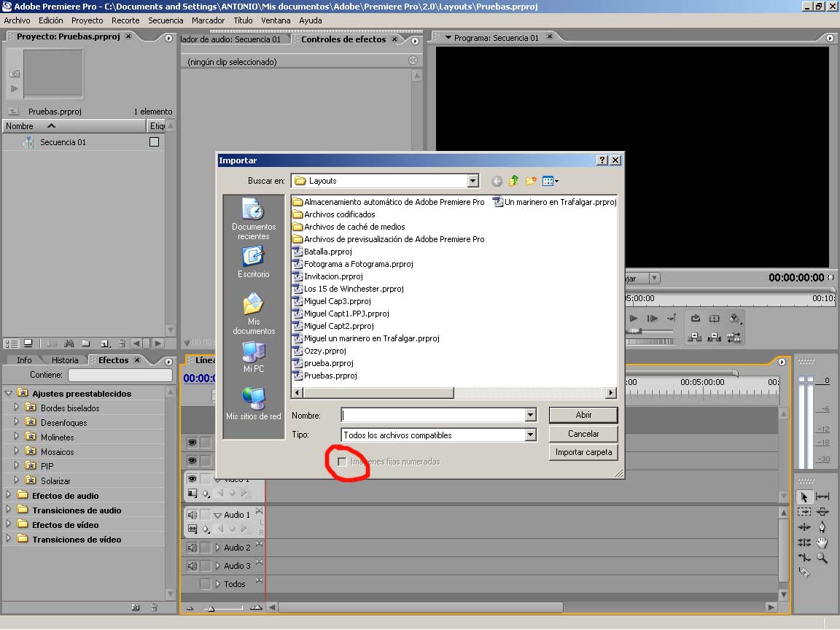Expand Transiciones de vídeo folder
The image size is (840, 630).
[9, 539]
